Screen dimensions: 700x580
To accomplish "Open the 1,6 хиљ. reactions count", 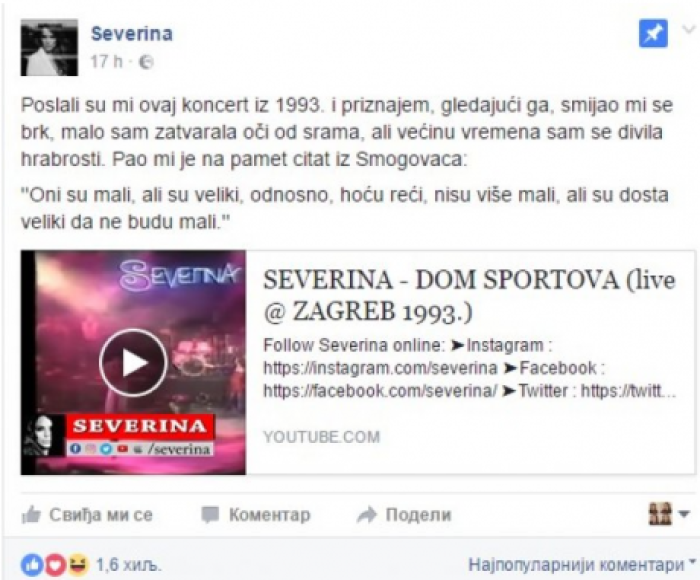I will [x=129, y=565].
